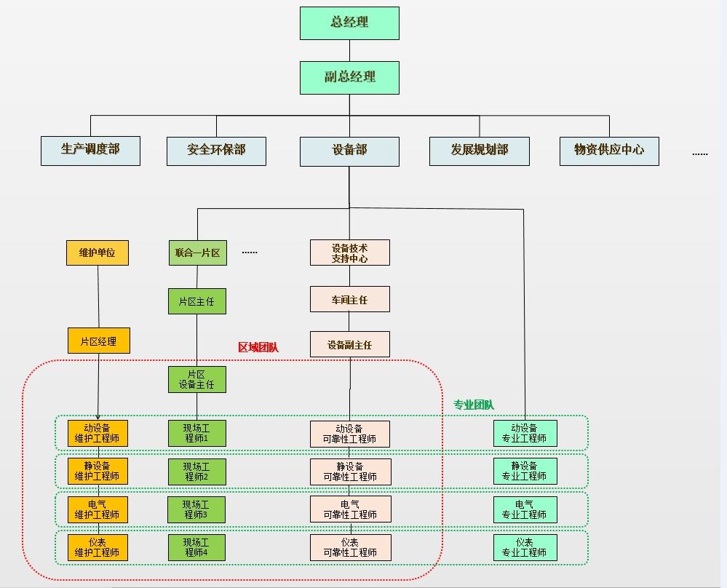The height and width of the screenshot is (588, 727).
Task: Select the orange 片区经理 box
Action: pyautogui.click(x=99, y=341)
